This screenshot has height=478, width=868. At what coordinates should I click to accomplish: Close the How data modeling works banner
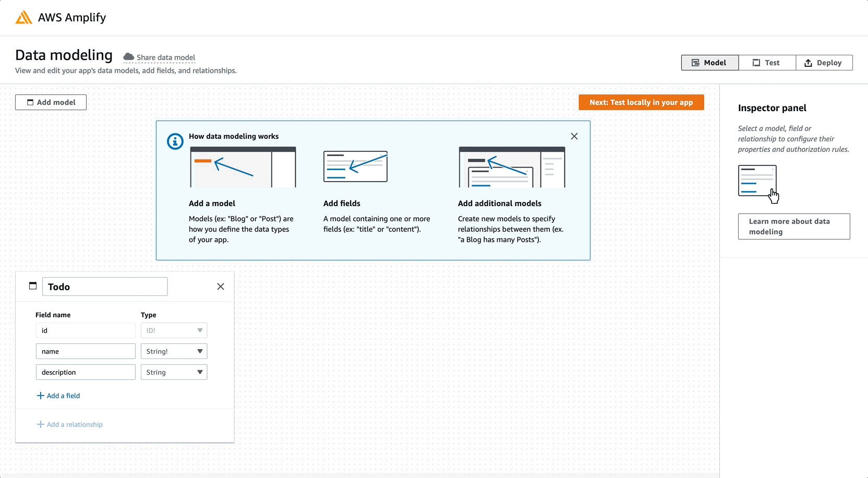(x=574, y=136)
